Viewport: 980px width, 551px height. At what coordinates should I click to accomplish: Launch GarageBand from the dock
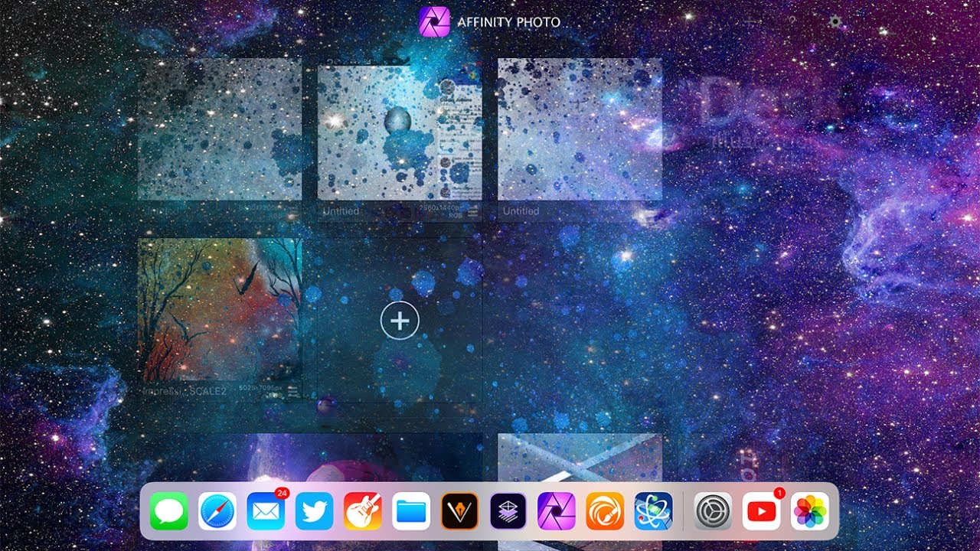coord(363,511)
